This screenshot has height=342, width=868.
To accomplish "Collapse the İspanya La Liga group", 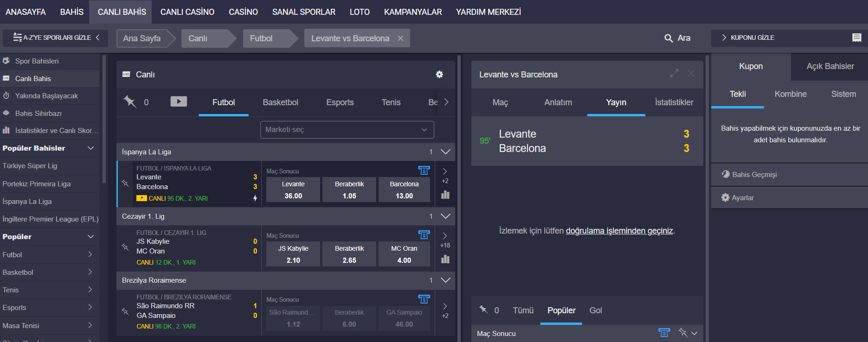I will pyautogui.click(x=445, y=152).
